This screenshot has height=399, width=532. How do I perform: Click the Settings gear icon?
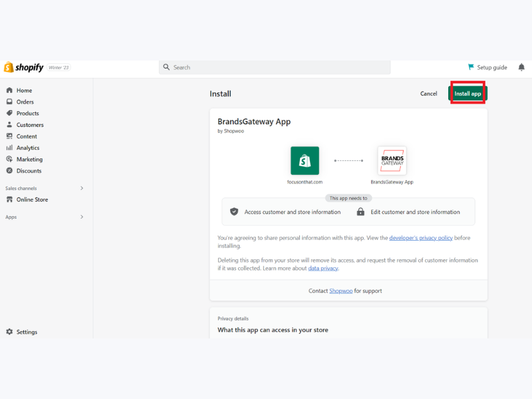pyautogui.click(x=9, y=332)
